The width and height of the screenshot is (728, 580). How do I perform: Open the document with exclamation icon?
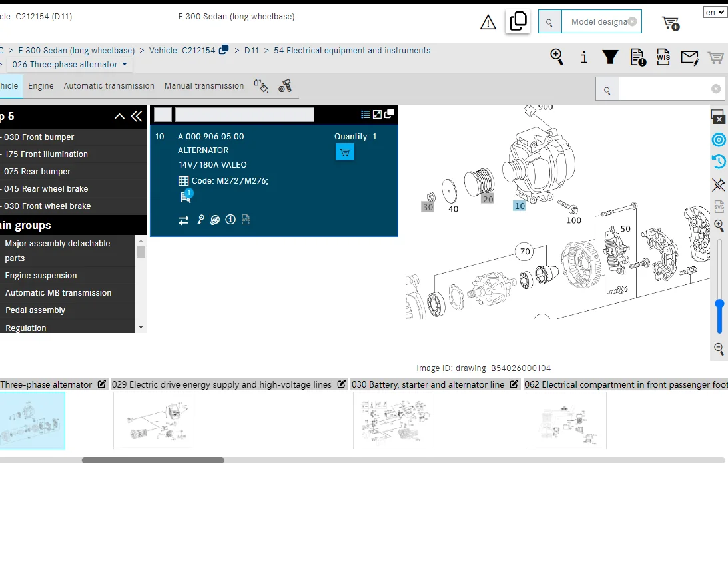638,57
